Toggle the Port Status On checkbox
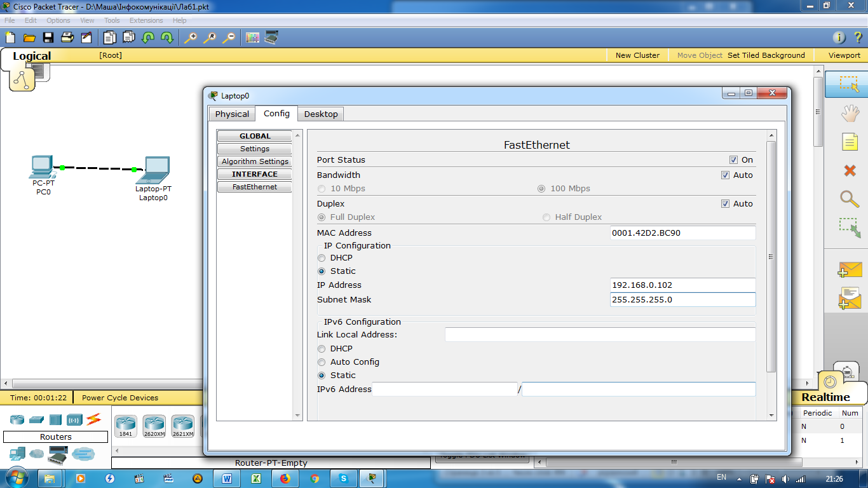This screenshot has height=488, width=868. 734,160
